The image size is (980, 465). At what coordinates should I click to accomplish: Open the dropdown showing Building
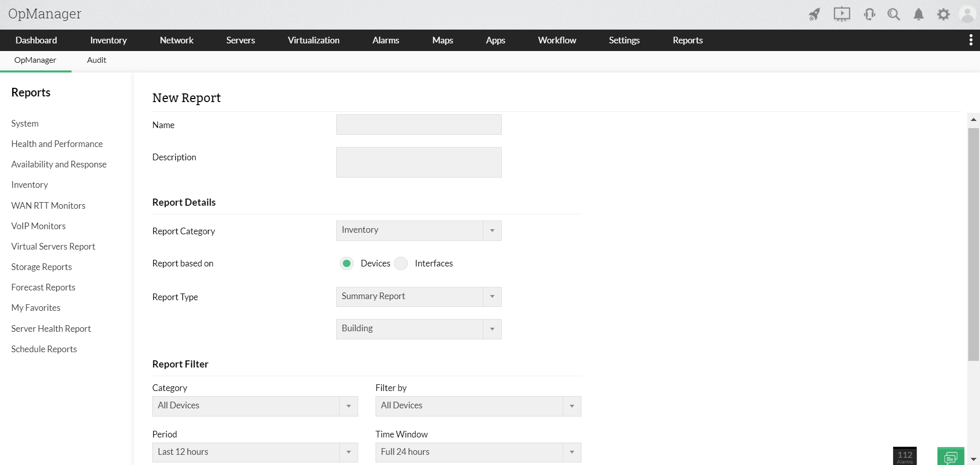419,329
